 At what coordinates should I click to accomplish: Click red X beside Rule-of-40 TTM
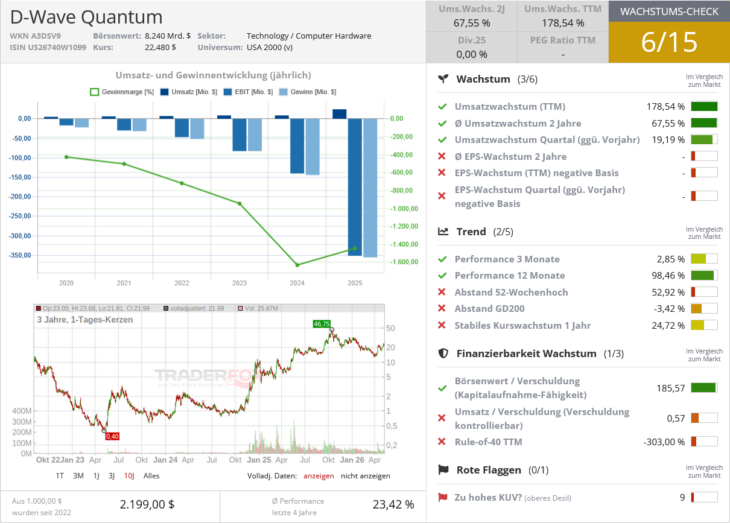[442, 441]
